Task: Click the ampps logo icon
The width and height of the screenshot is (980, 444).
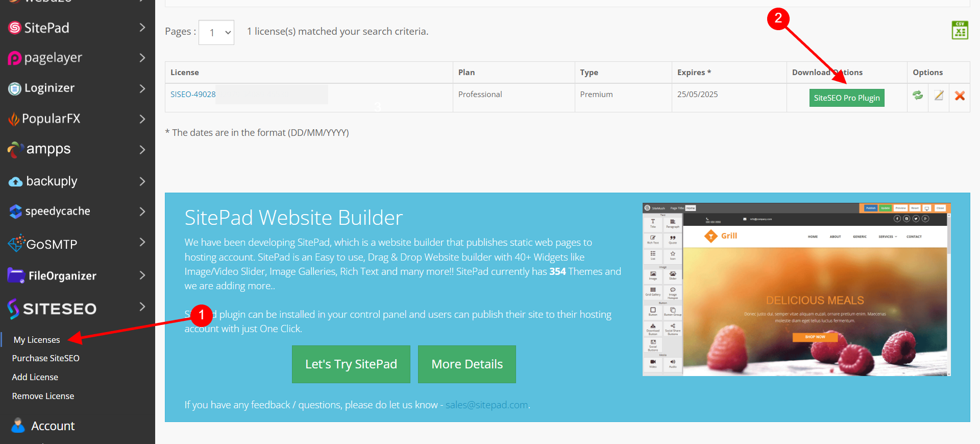Action: click(x=15, y=150)
